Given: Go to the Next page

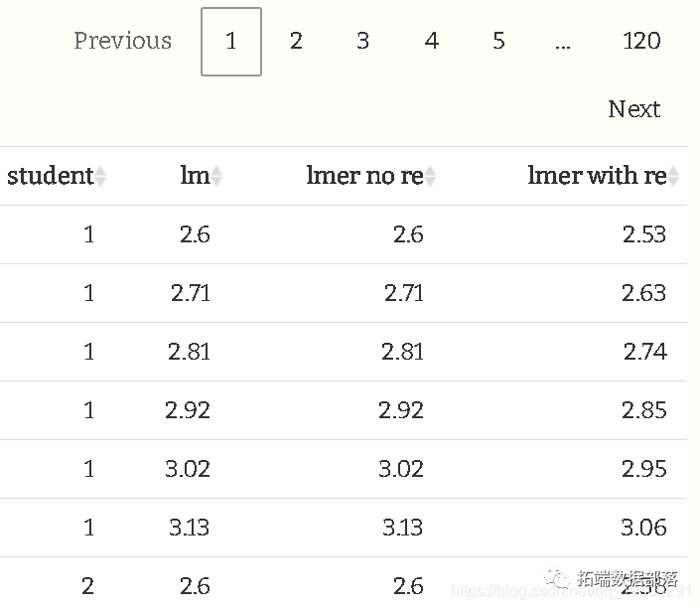Looking at the screenshot, I should click(x=633, y=109).
